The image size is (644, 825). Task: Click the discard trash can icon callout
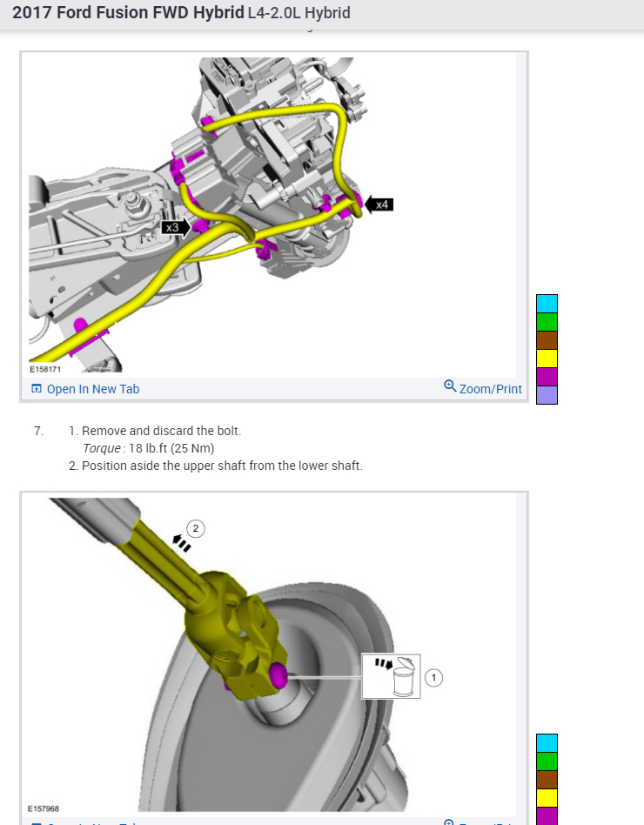click(x=391, y=677)
